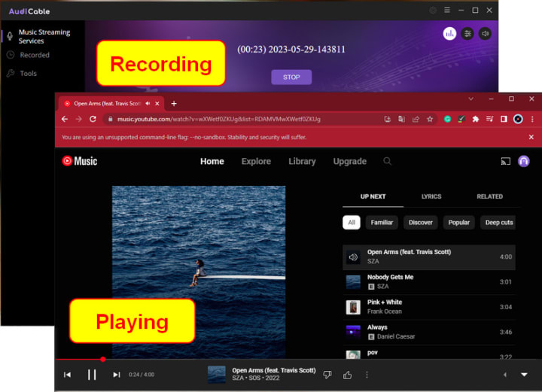
Task: Expand the player controls left arrow
Action: point(505,375)
